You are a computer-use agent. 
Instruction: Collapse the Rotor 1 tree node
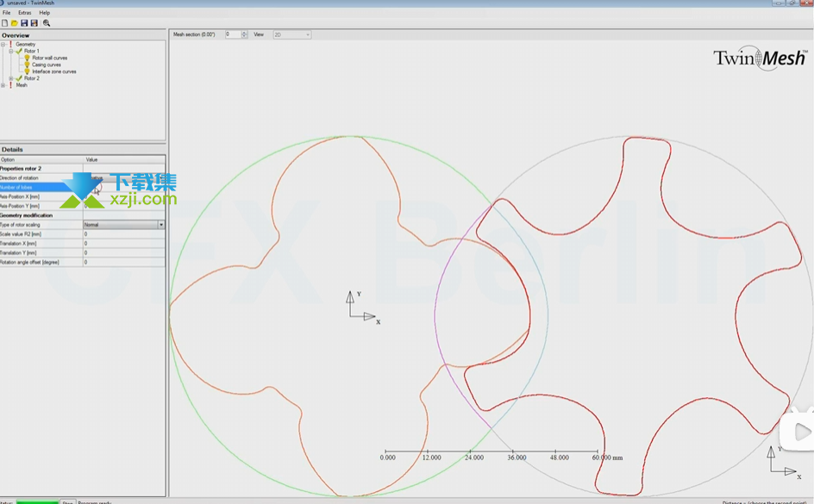pos(11,52)
